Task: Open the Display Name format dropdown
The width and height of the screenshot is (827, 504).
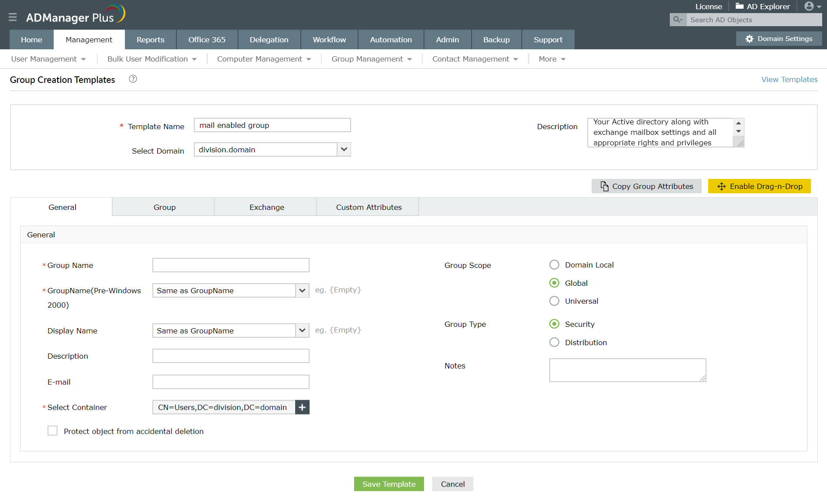Action: pos(302,331)
